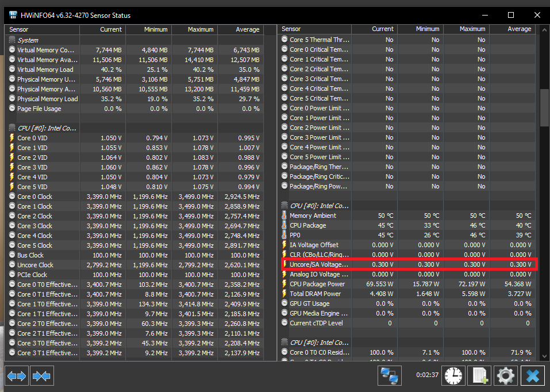The width and height of the screenshot is (550, 392).
Task: Click the lightning icon beside CPU Package Power
Action: tap(284, 283)
